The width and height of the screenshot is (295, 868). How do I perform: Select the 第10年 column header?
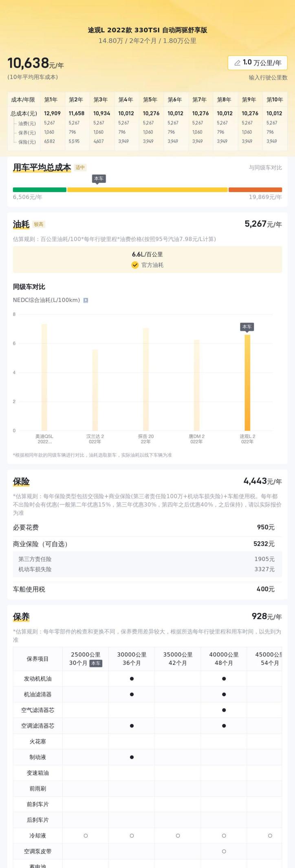coord(275,100)
